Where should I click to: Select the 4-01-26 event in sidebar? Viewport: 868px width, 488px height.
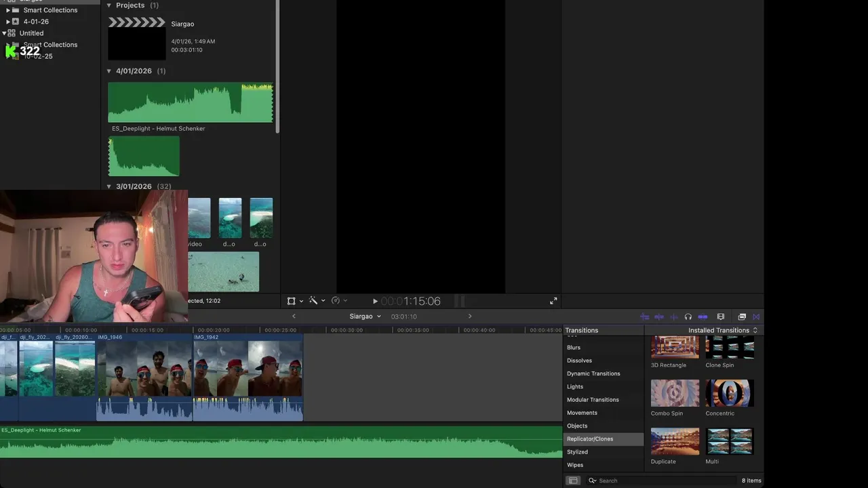(x=36, y=22)
